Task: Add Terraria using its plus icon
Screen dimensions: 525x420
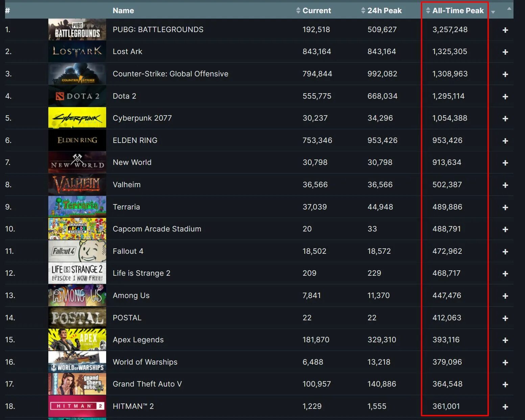Action: coord(505,207)
